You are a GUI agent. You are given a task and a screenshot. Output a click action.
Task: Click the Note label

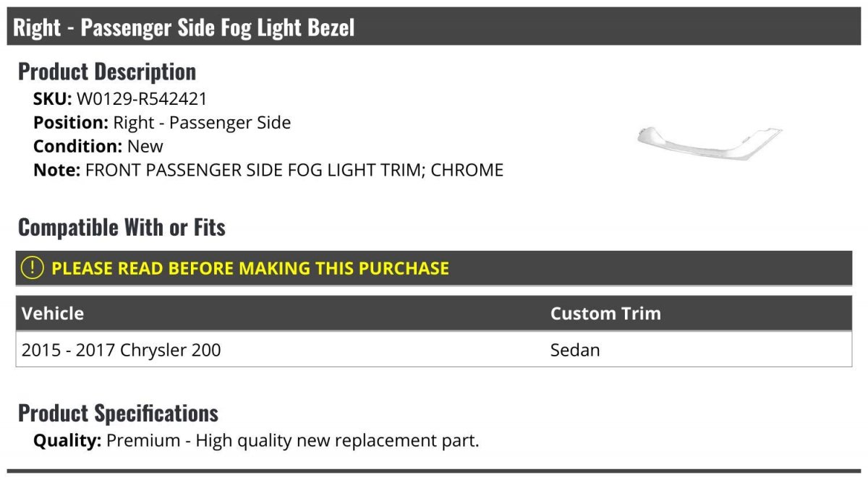[57, 170]
